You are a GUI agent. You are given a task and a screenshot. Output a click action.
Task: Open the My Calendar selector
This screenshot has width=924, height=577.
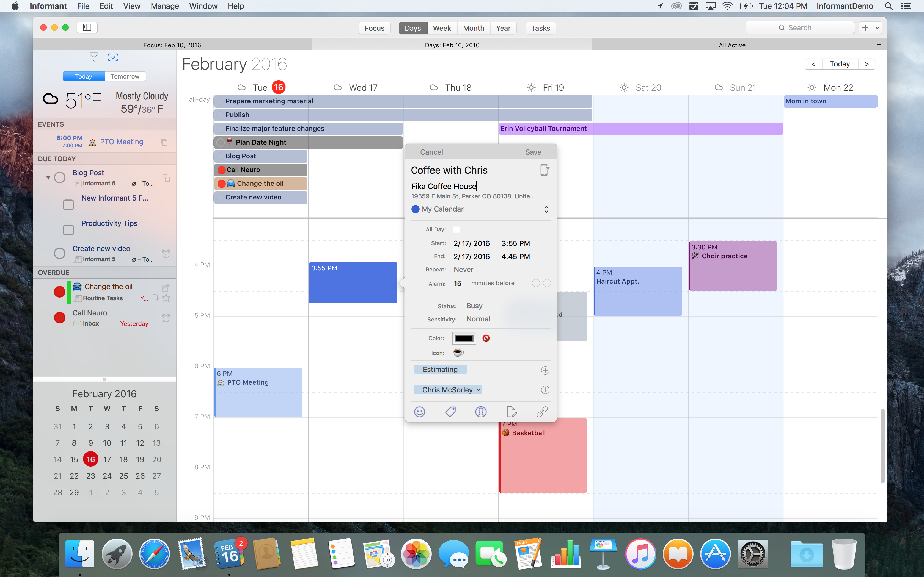click(x=546, y=209)
